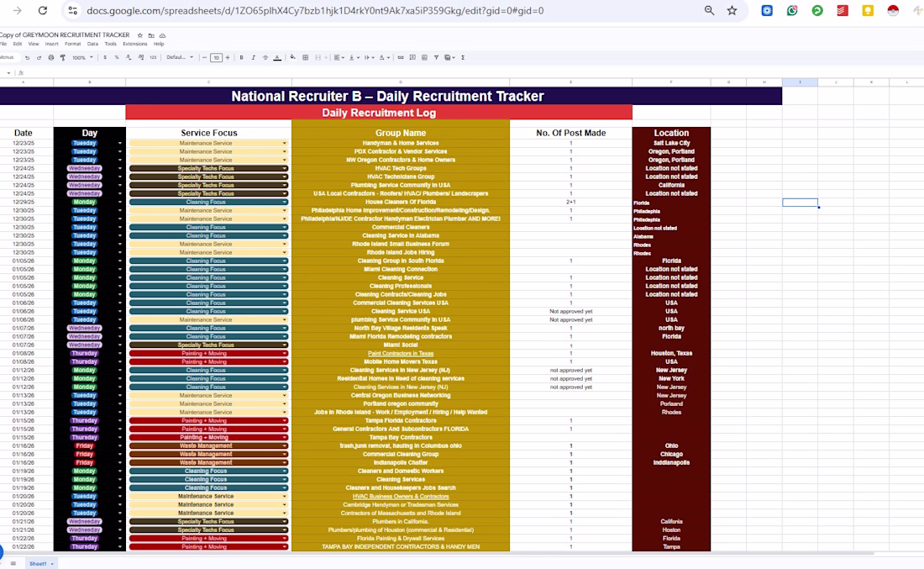
Task: Format as currency with the dollar icon
Action: [x=105, y=58]
